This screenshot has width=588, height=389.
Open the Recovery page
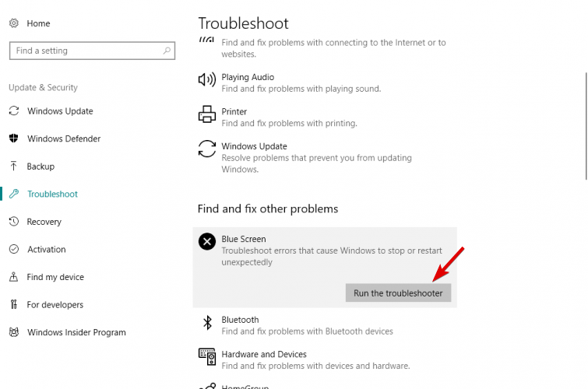click(44, 222)
